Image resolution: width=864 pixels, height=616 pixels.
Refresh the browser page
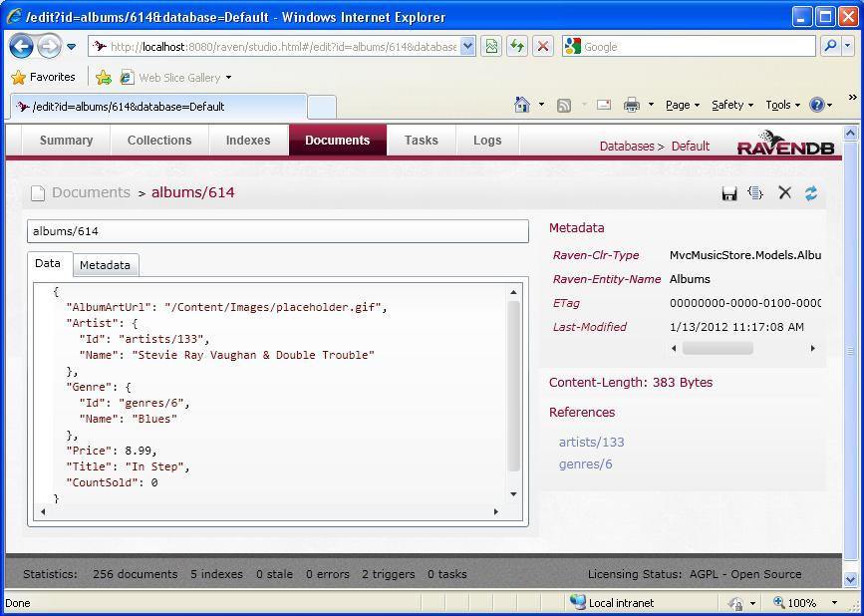pyautogui.click(x=516, y=46)
